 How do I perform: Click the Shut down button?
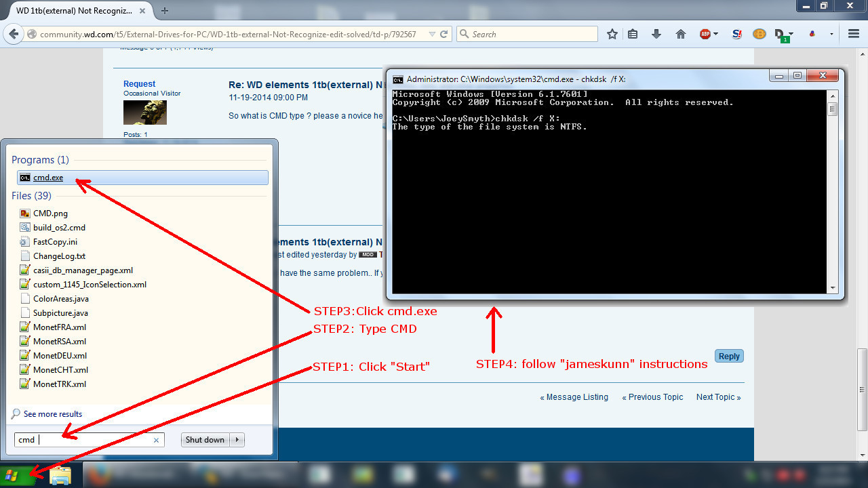pyautogui.click(x=205, y=440)
